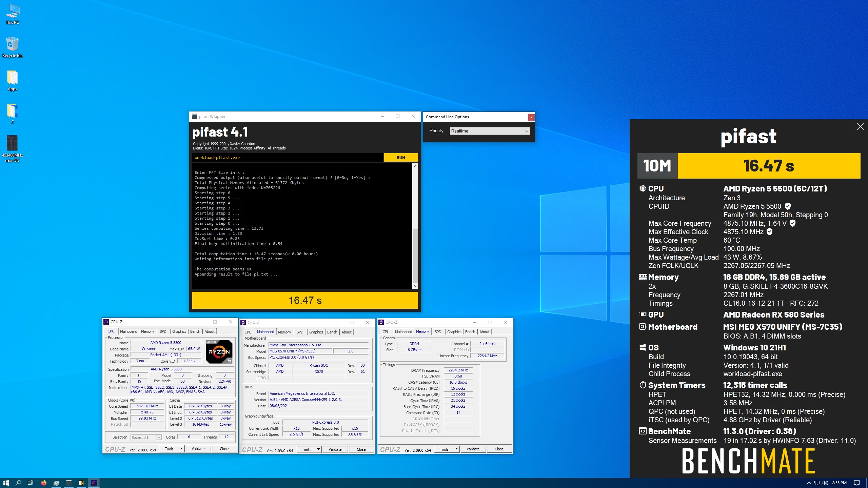
Task: Open About tab in CPU-Z Mainboard window
Action: (x=346, y=332)
